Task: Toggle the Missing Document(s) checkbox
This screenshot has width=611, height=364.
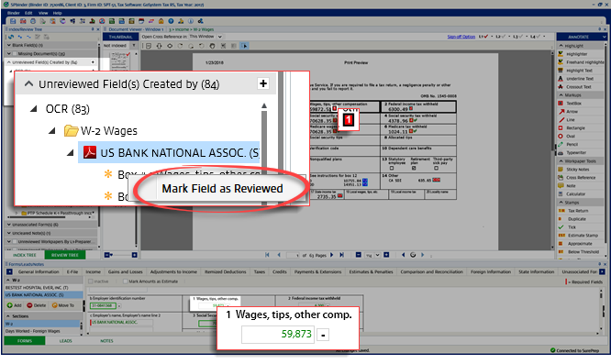Action: (15, 54)
